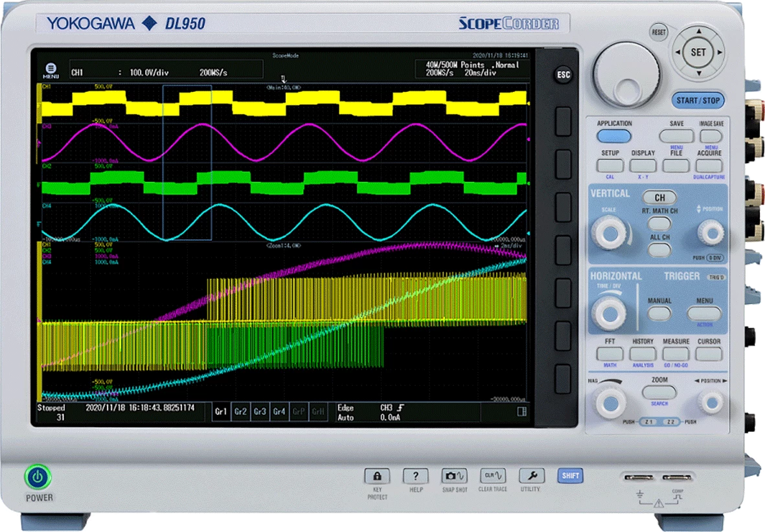The height and width of the screenshot is (532, 765).
Task: Tap the left arrow on the SET pad
Action: [x=678, y=52]
